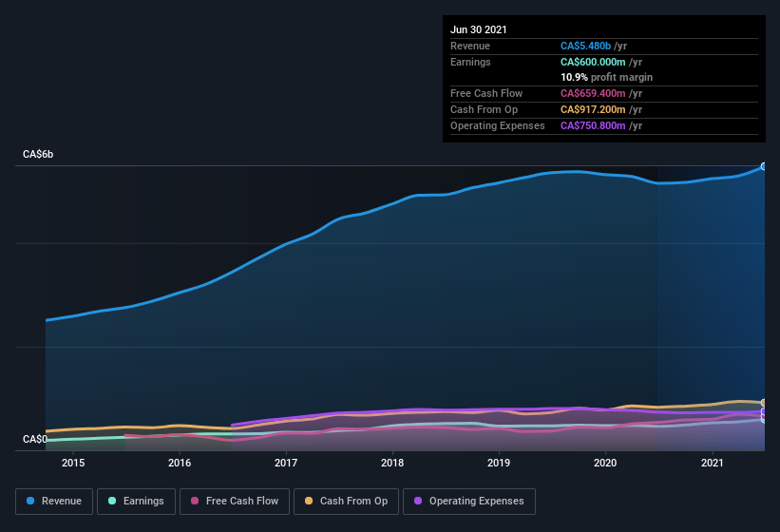Click the 2016 x-axis label
Screen dimensions: 780x532
(x=180, y=463)
